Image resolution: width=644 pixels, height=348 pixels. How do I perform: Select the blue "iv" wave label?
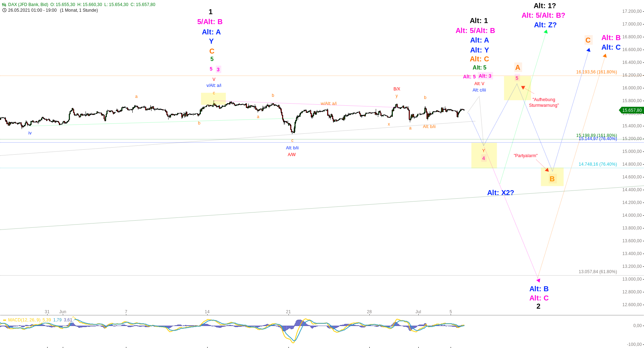30,133
